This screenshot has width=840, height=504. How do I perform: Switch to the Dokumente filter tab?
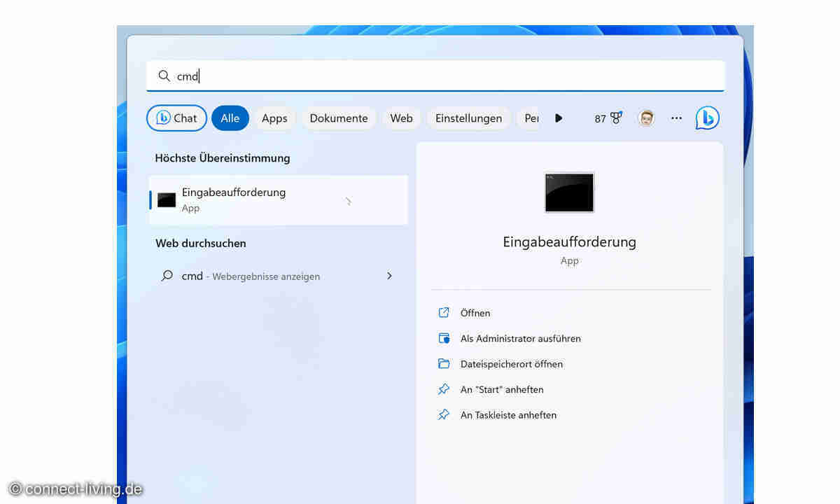click(x=339, y=118)
